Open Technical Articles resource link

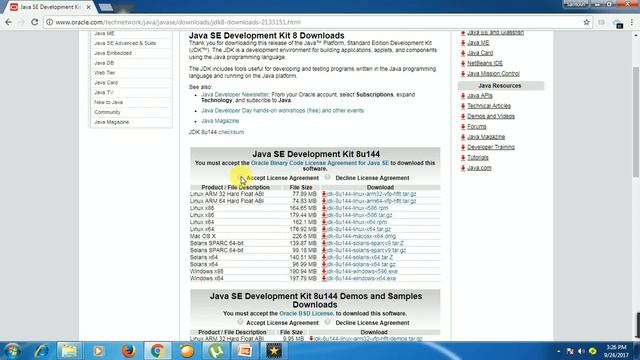click(x=489, y=106)
